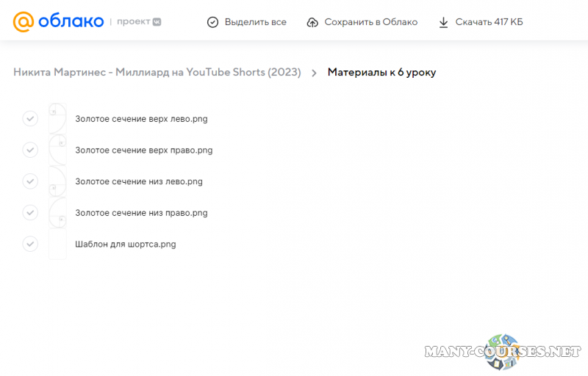Go to parent folder Никита Мартинес breadcrumb
The image size is (588, 376).
(x=157, y=73)
